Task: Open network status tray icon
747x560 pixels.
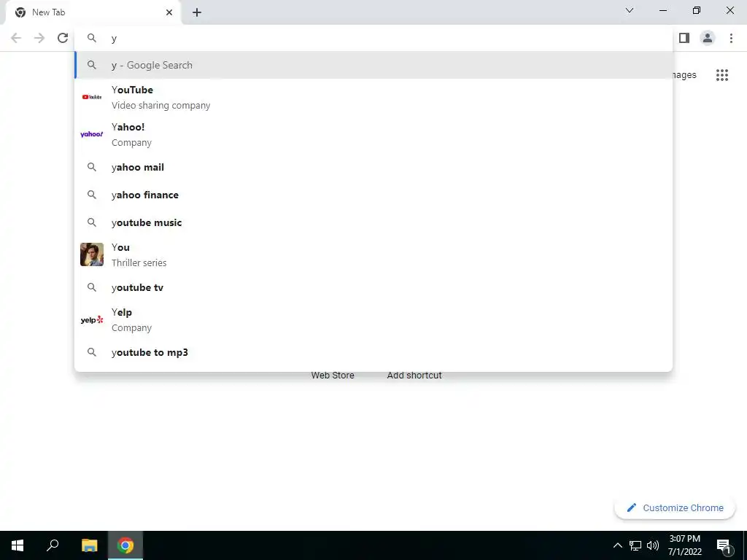Action: click(635, 545)
